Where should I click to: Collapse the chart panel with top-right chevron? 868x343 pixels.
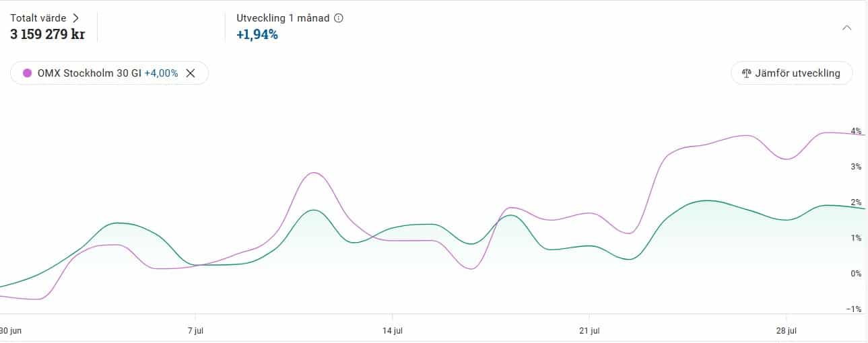pyautogui.click(x=847, y=28)
